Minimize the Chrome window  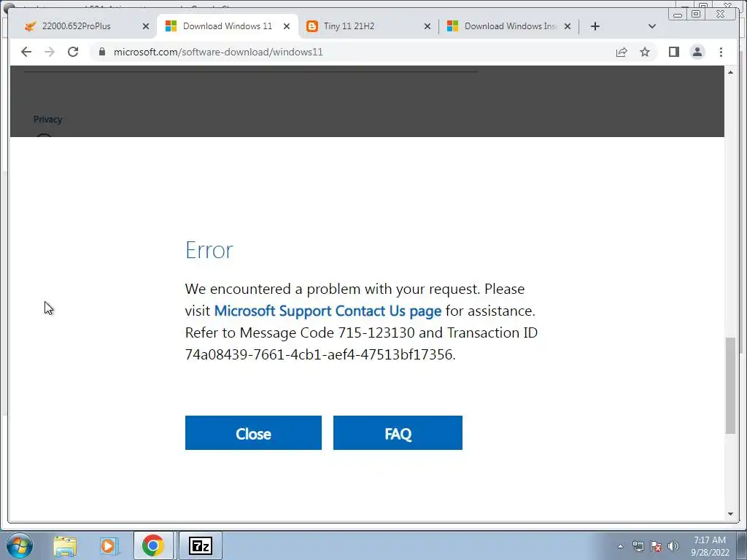tap(678, 15)
